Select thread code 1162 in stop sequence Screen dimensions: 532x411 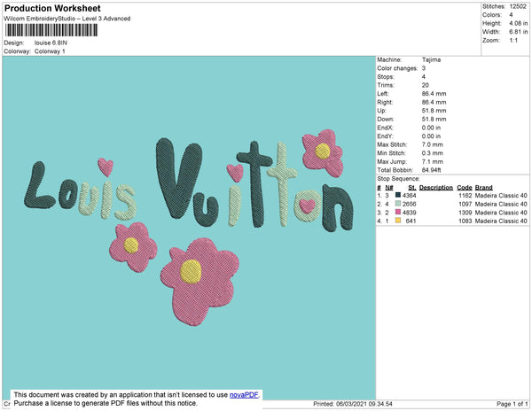[465, 196]
